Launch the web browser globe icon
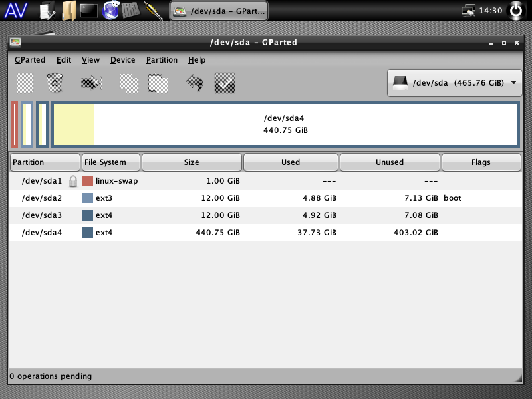 pos(110,10)
